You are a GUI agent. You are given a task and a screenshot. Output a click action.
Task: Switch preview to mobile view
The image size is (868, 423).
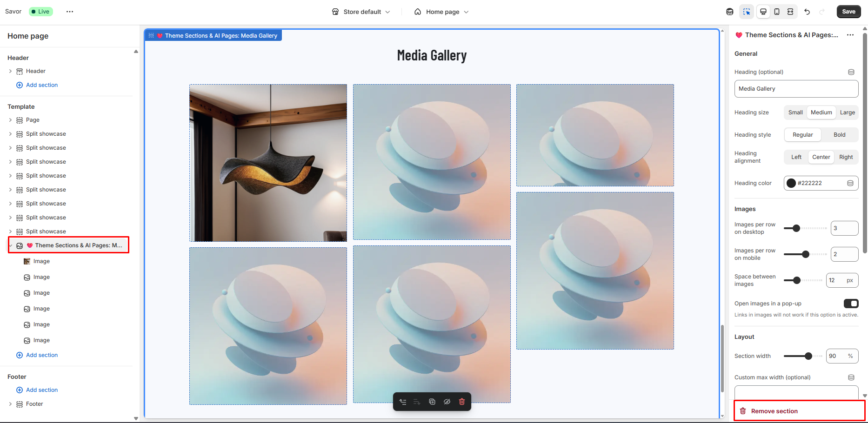tap(777, 12)
